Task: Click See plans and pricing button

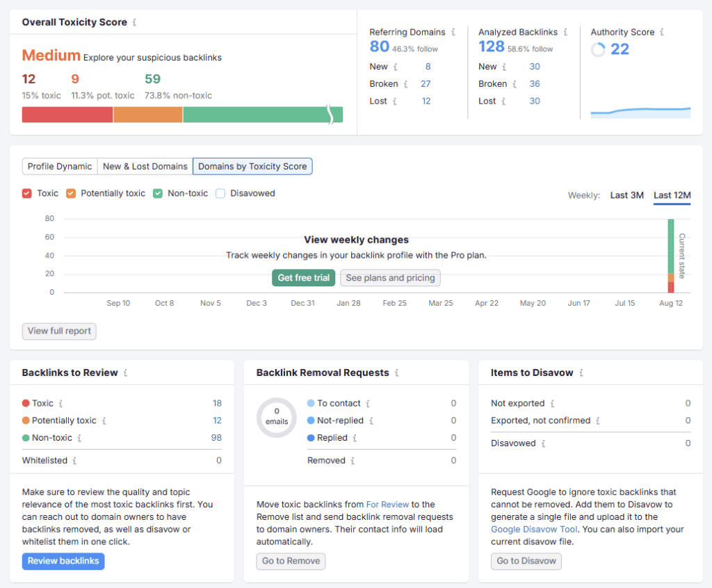Action: click(390, 278)
